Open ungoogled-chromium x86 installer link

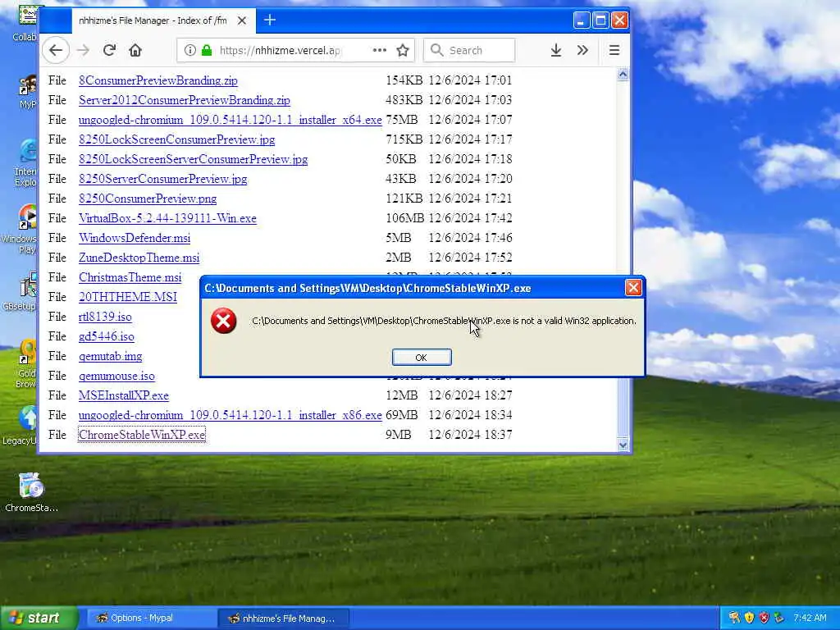[x=231, y=415]
